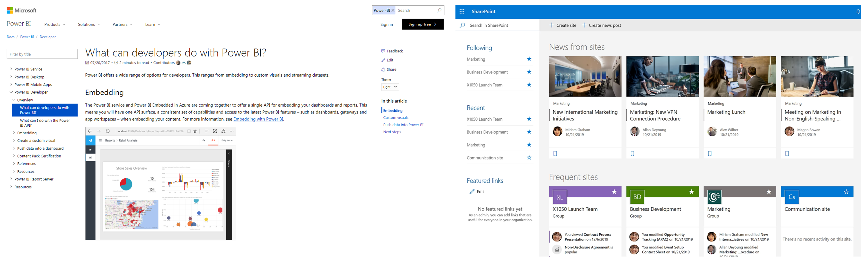Screen dimensions: 868x266
Task: Click the Filter by title input field
Action: (42, 54)
